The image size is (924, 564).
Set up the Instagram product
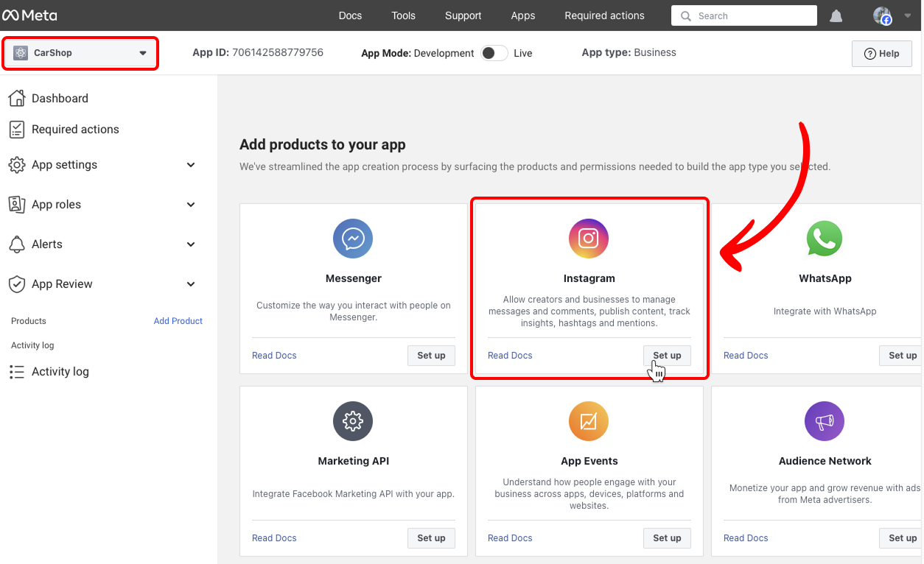667,356
